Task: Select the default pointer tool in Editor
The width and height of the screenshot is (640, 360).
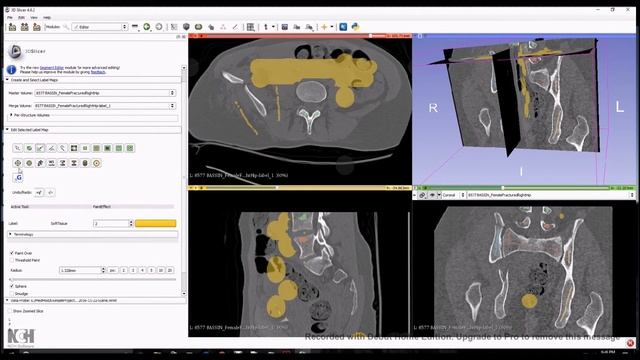Action: (x=18, y=148)
